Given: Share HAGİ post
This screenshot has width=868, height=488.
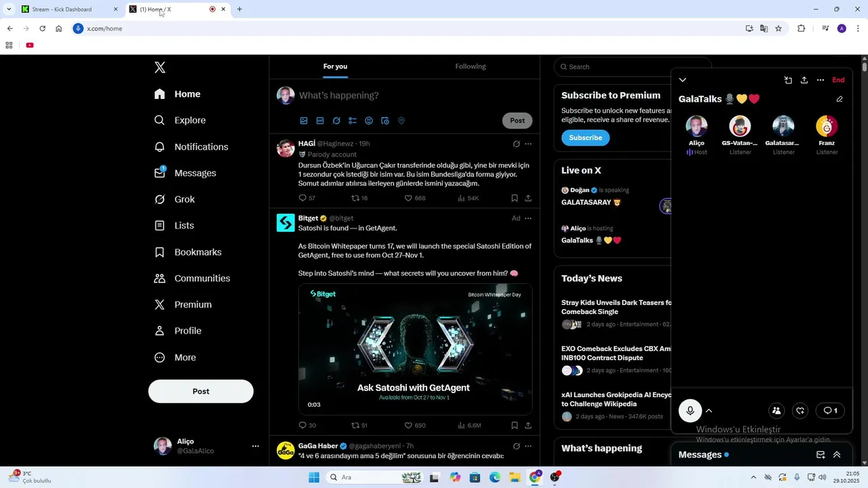Looking at the screenshot, I should [x=528, y=198].
